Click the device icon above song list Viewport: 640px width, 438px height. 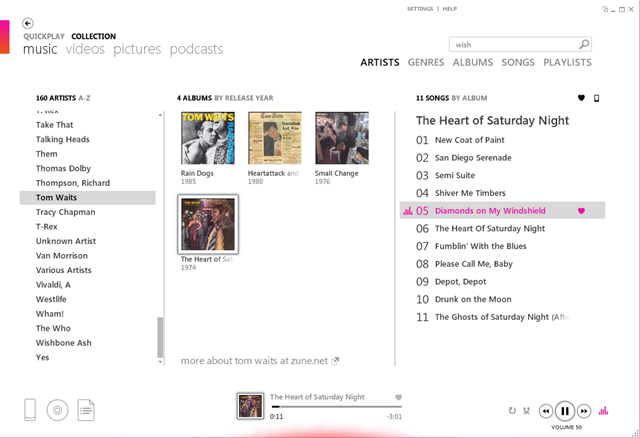596,98
